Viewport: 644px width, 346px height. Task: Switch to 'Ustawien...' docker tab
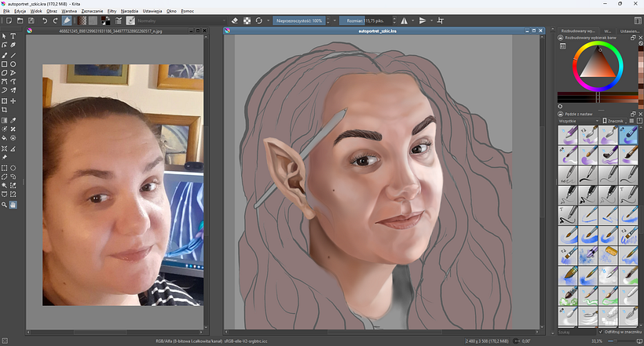pos(629,31)
